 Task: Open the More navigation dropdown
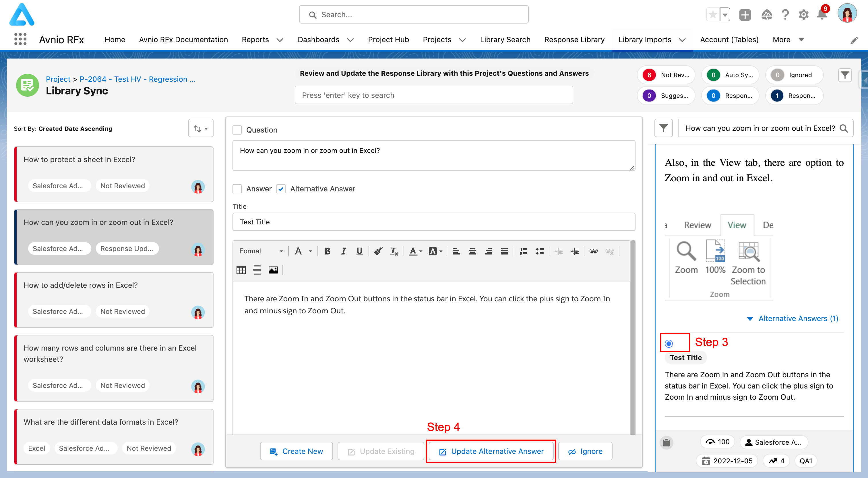[x=788, y=39]
